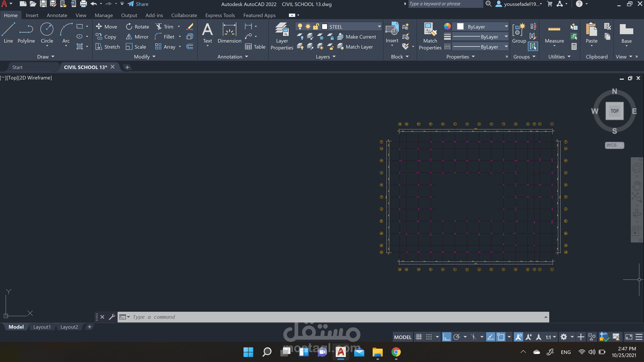Toggle ortho mode in status bar
Image resolution: width=644 pixels, height=362 pixels.
point(446,337)
